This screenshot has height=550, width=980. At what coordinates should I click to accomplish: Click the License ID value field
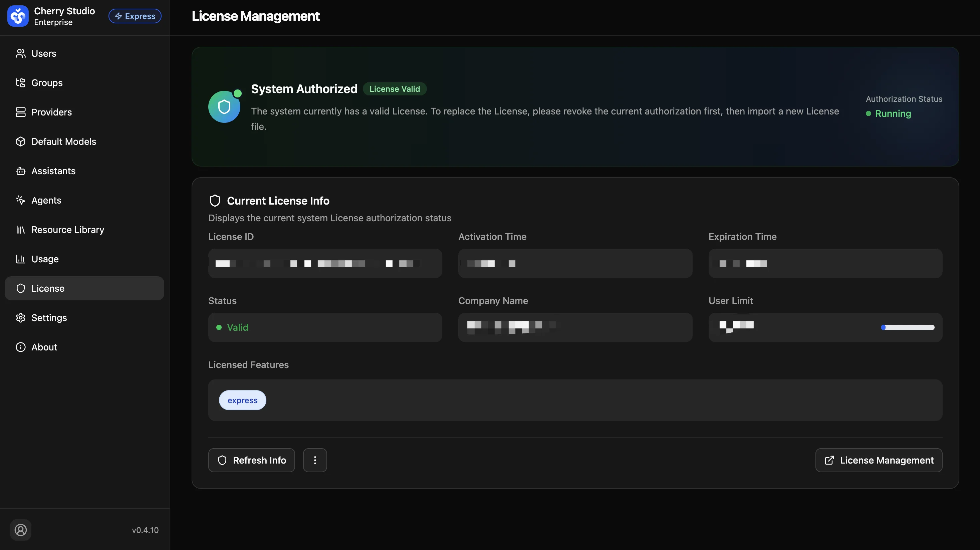[325, 263]
